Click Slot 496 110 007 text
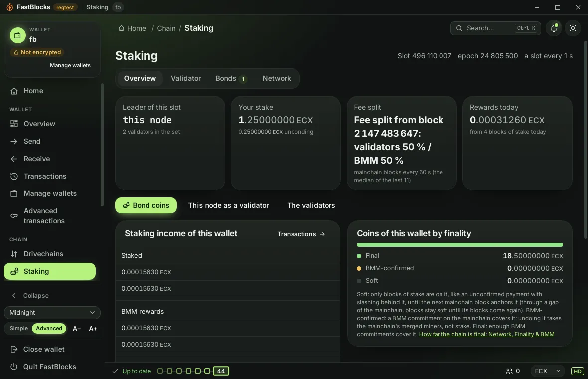 point(424,56)
